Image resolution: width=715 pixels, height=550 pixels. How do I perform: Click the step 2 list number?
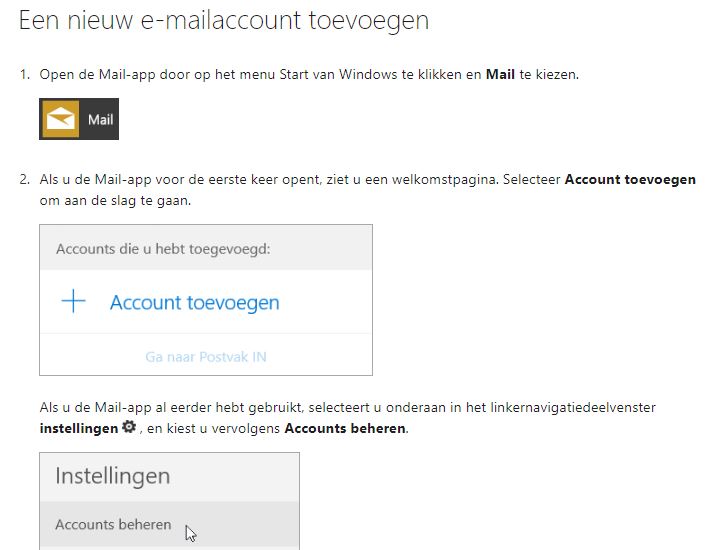25,179
